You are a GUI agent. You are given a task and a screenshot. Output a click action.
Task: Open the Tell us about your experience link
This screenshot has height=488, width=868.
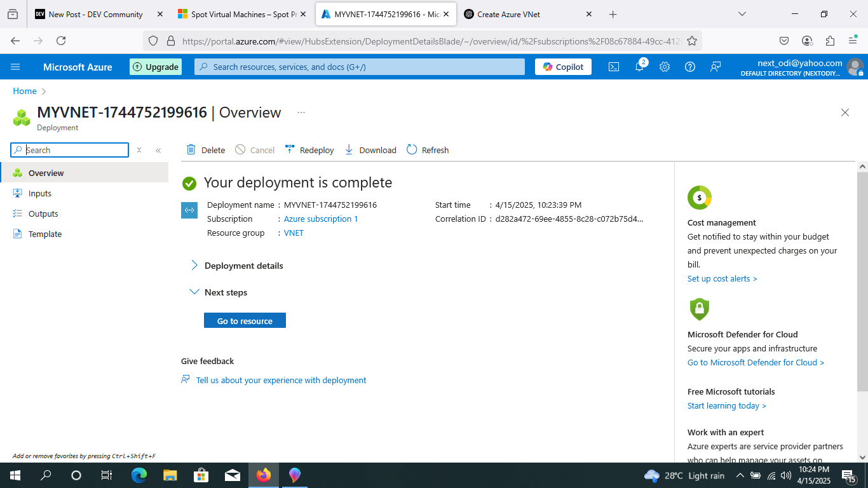[x=281, y=380]
